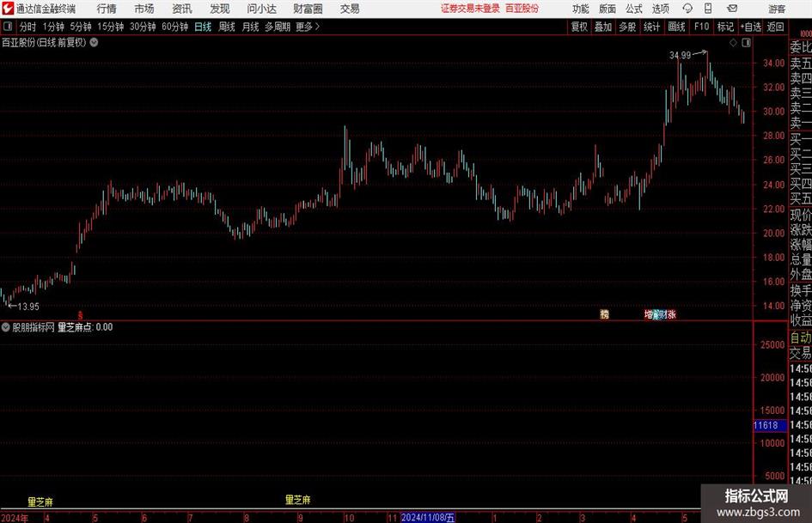Click the 通达信 red logo icon

tap(8, 9)
